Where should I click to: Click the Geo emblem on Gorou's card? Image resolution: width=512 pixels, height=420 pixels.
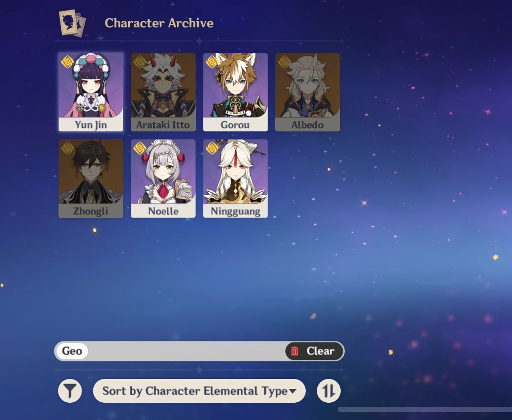pyautogui.click(x=212, y=62)
